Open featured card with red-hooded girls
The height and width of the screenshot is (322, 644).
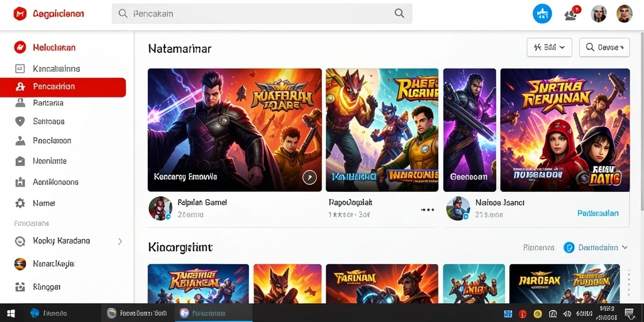click(x=565, y=130)
